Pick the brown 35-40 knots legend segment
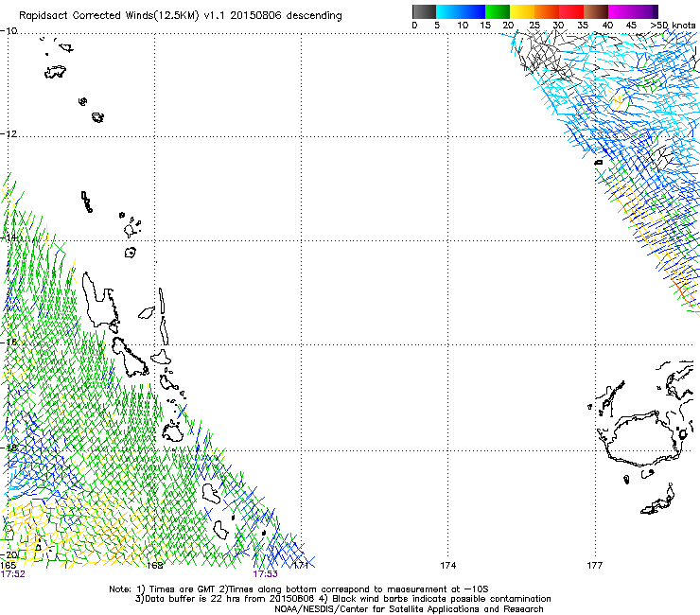 [596, 11]
